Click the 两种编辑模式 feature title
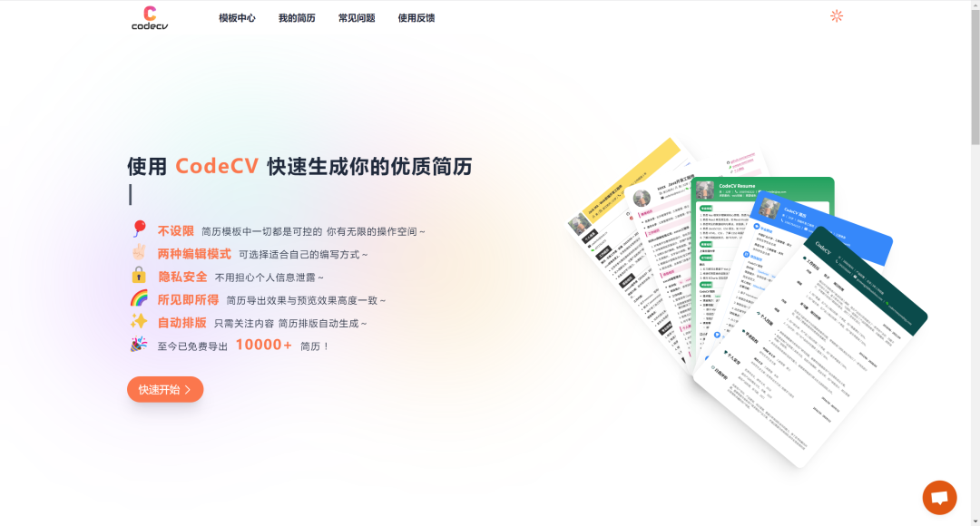This screenshot has height=526, width=980. point(194,254)
